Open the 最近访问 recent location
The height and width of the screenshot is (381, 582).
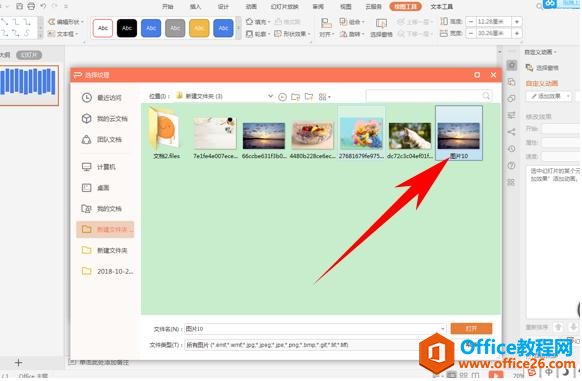tap(102, 98)
